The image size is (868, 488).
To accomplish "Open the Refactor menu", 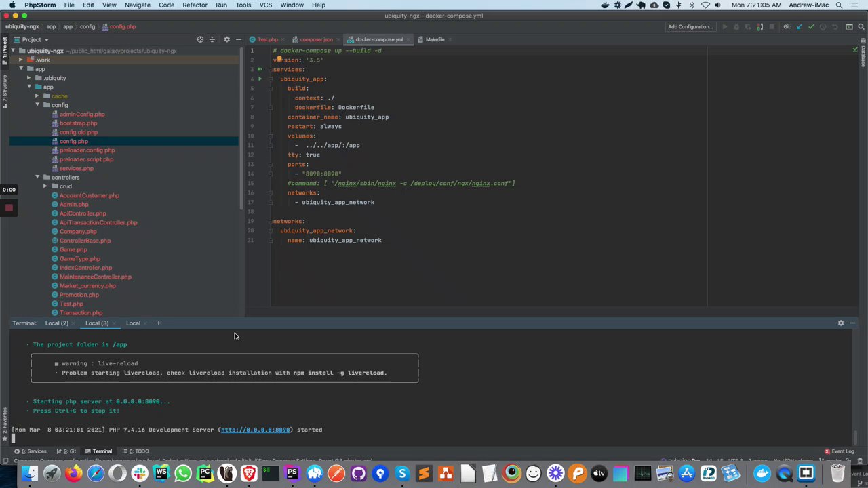I will point(195,5).
